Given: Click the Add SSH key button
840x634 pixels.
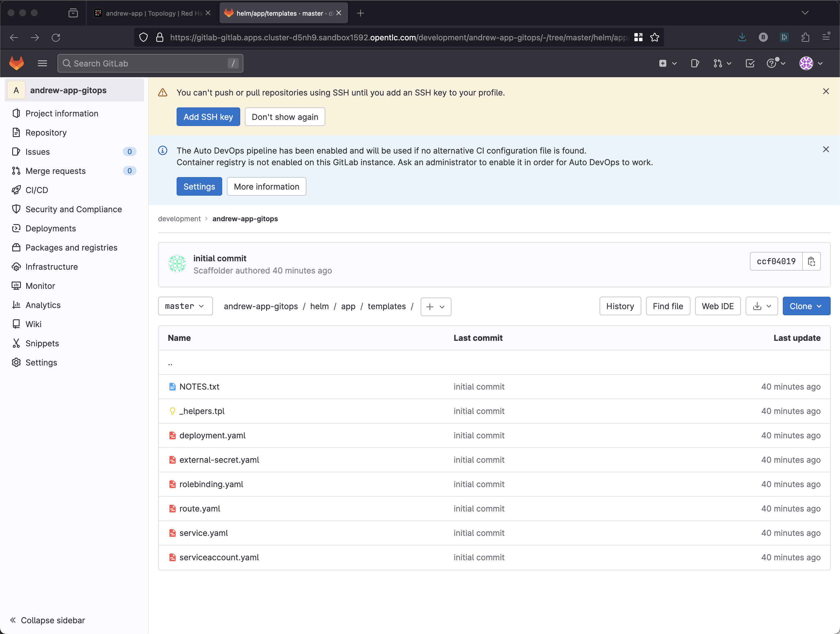Looking at the screenshot, I should 208,116.
